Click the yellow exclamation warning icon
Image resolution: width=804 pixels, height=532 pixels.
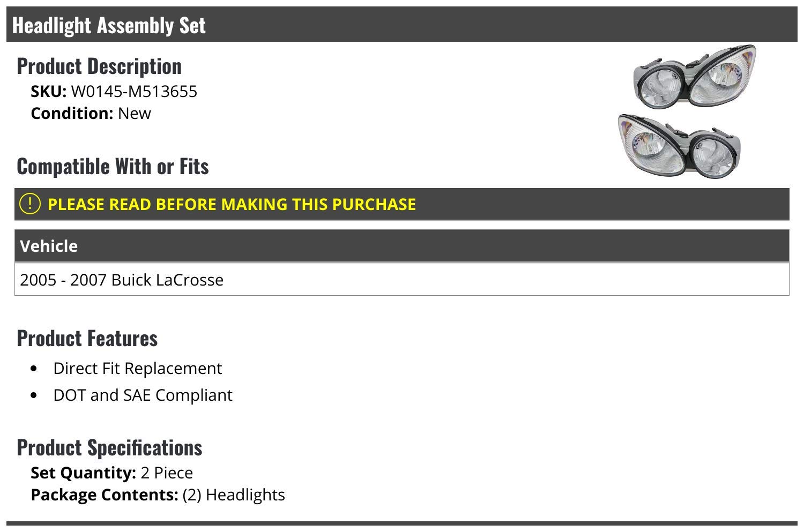(29, 204)
